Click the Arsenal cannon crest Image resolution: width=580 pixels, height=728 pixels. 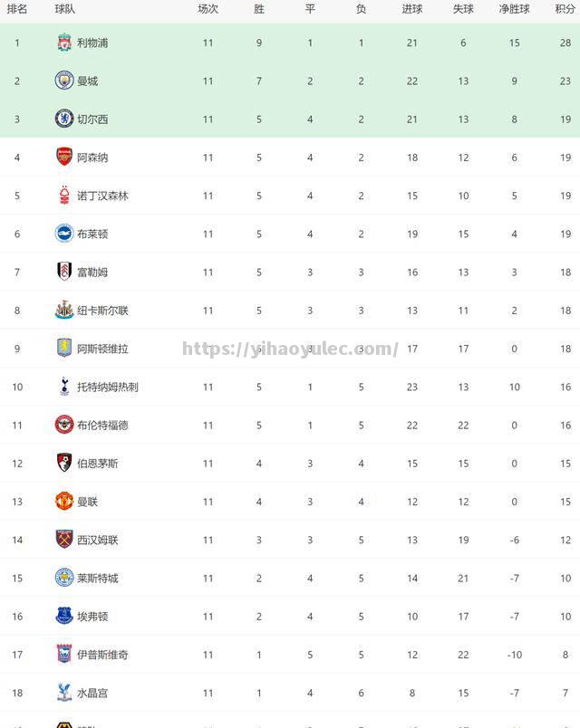coord(64,157)
